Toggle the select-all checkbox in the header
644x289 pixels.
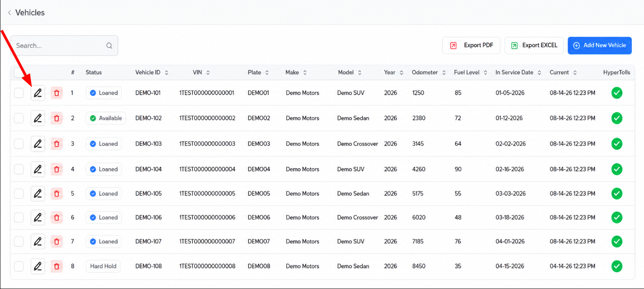[x=19, y=72]
